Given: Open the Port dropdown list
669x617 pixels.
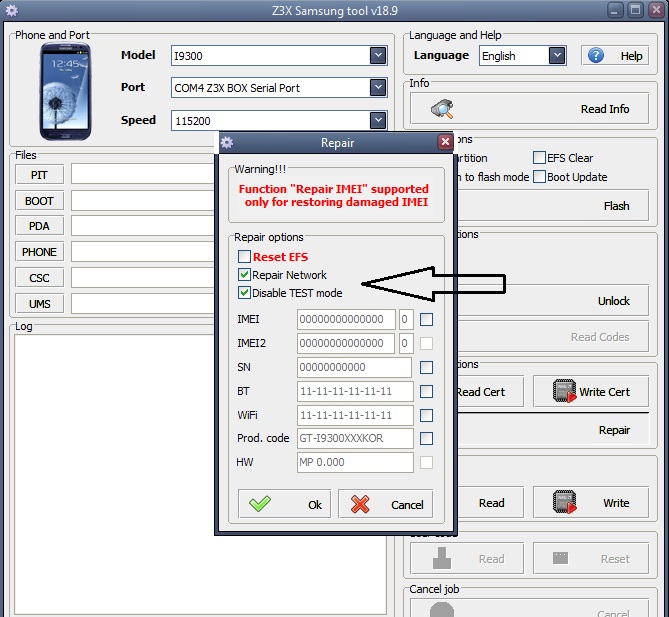Looking at the screenshot, I should click(378, 87).
